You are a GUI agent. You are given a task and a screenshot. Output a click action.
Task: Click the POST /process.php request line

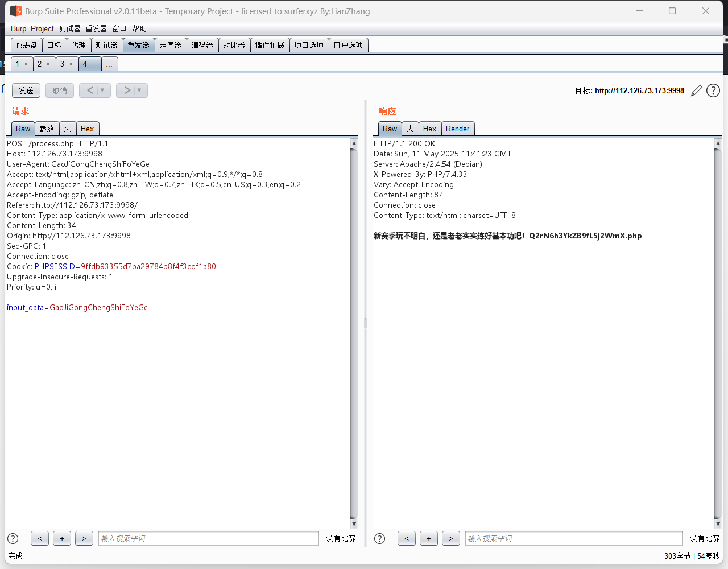tap(57, 143)
